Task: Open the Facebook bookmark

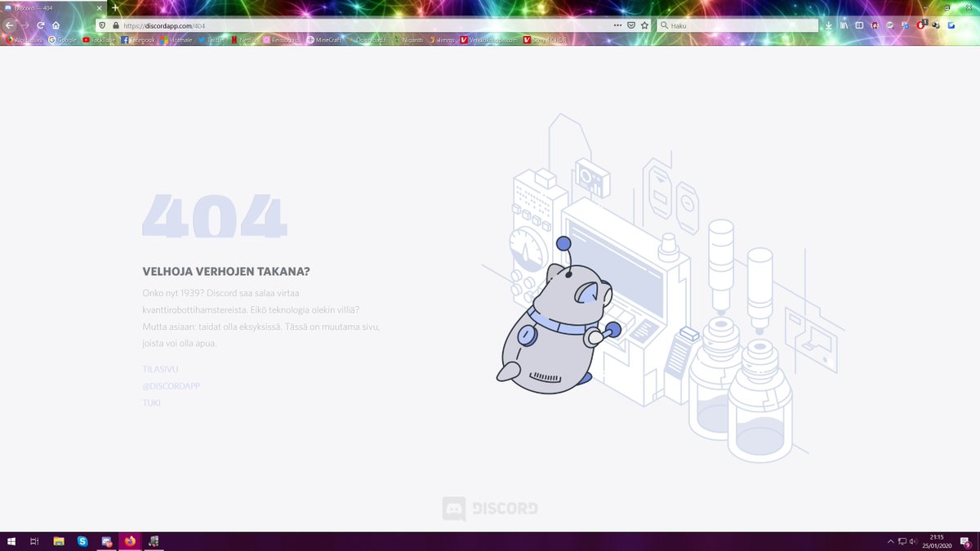Action: (138, 39)
